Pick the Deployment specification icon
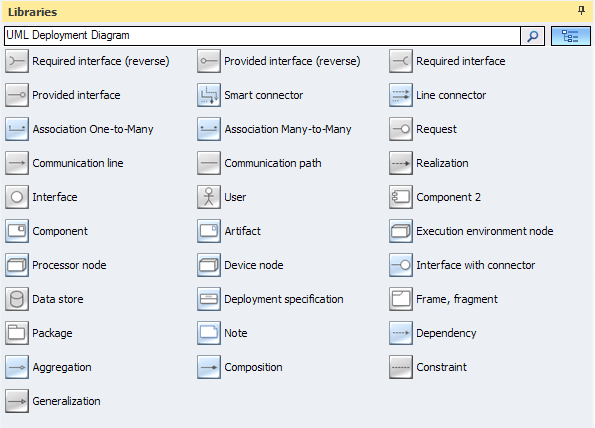Image resolution: width=595 pixels, height=428 pixels. coord(209,299)
